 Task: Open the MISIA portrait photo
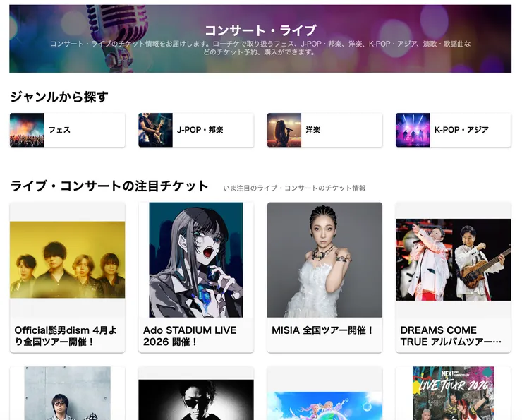tap(324, 260)
